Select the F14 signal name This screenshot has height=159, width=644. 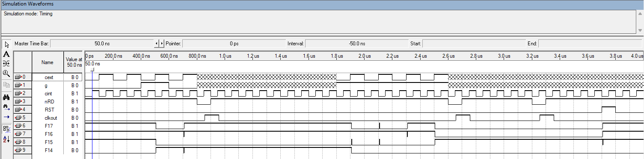pyautogui.click(x=48, y=150)
